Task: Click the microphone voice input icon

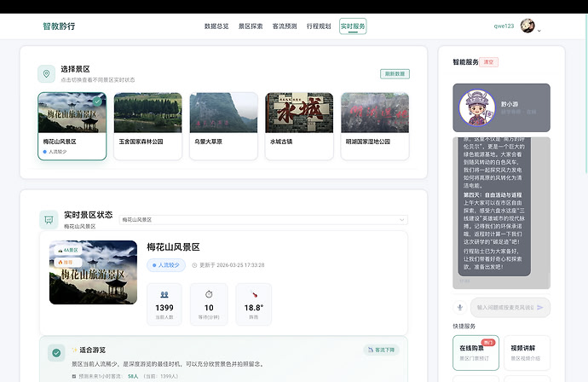Action: pyautogui.click(x=460, y=307)
